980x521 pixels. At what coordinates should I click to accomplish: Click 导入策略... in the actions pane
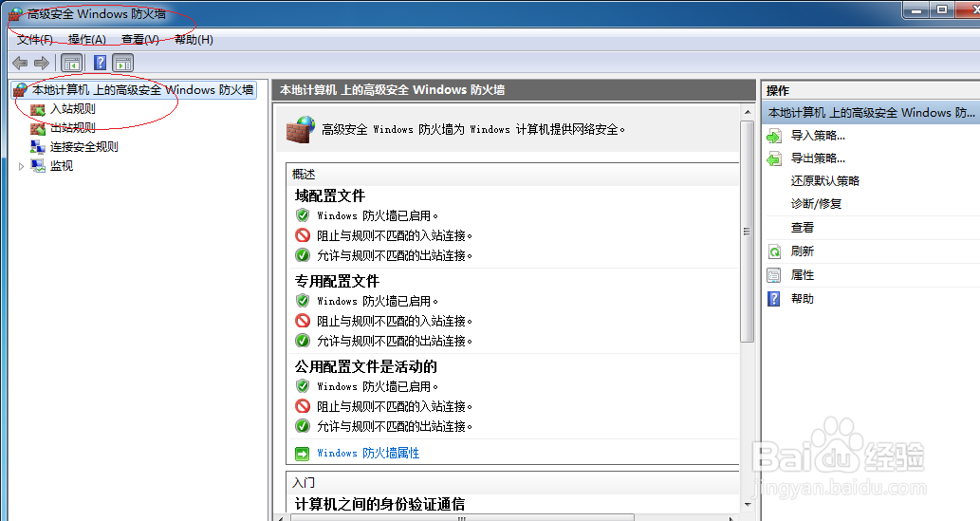point(818,135)
